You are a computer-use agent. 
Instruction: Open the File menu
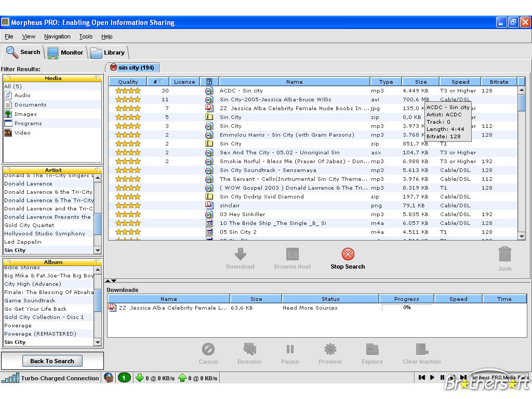[9, 36]
